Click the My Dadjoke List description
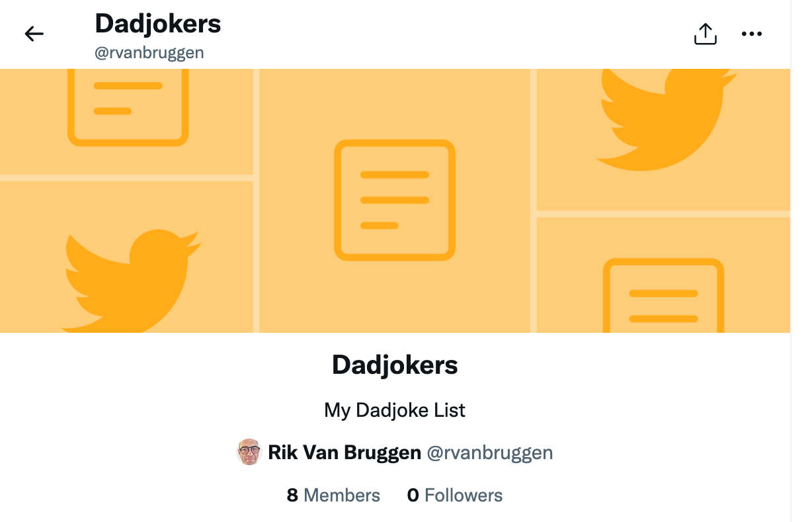Screen dimensions: 812x522 [x=395, y=410]
